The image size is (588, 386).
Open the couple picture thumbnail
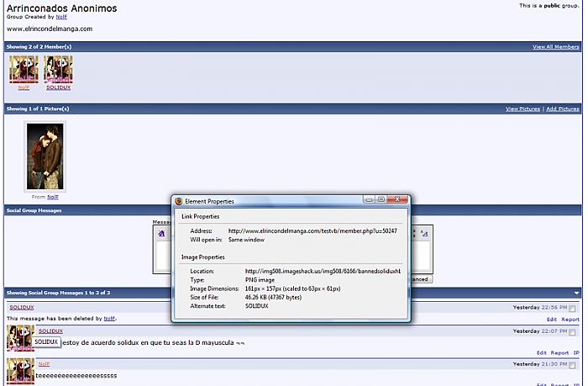45,156
